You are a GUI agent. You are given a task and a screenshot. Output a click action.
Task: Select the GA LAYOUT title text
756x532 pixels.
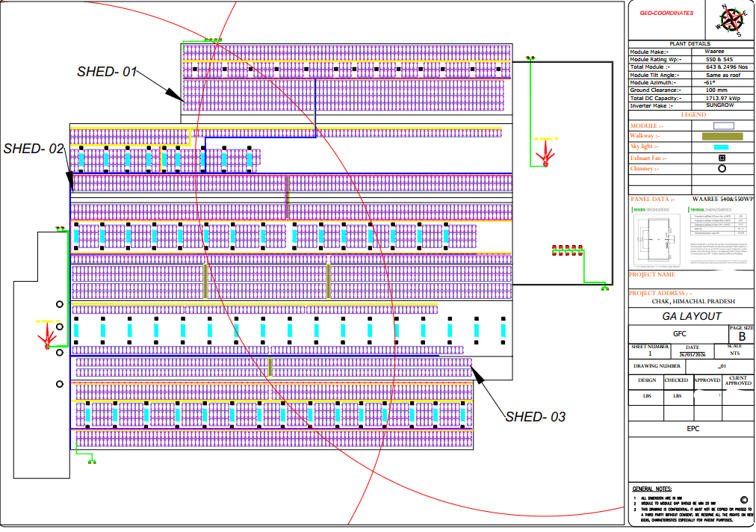[x=692, y=316]
